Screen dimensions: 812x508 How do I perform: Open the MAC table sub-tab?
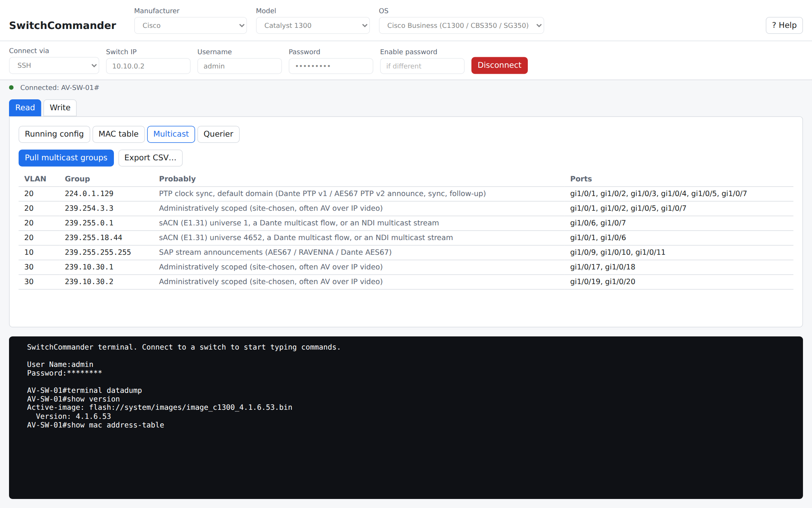coord(118,134)
